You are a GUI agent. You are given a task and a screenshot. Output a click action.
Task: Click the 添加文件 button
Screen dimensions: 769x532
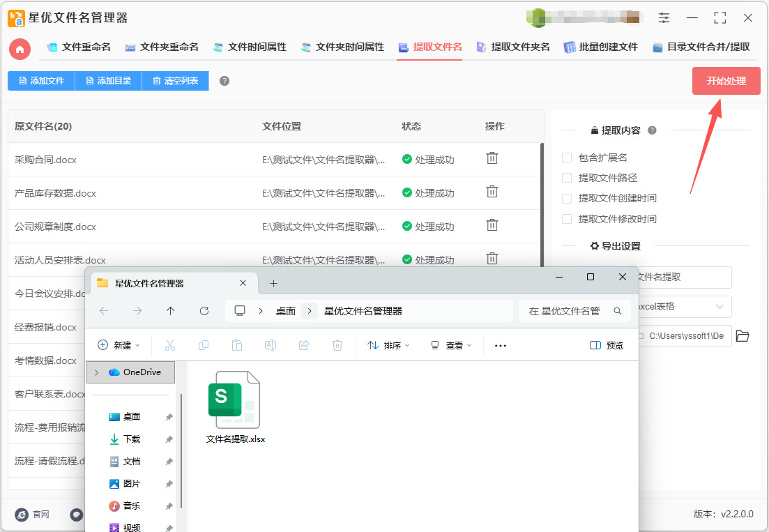(x=41, y=81)
